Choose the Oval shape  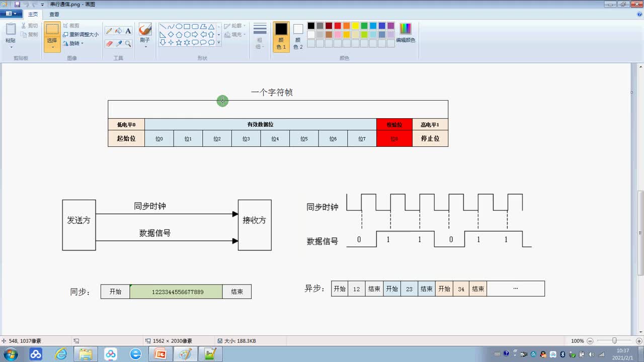[x=179, y=27]
